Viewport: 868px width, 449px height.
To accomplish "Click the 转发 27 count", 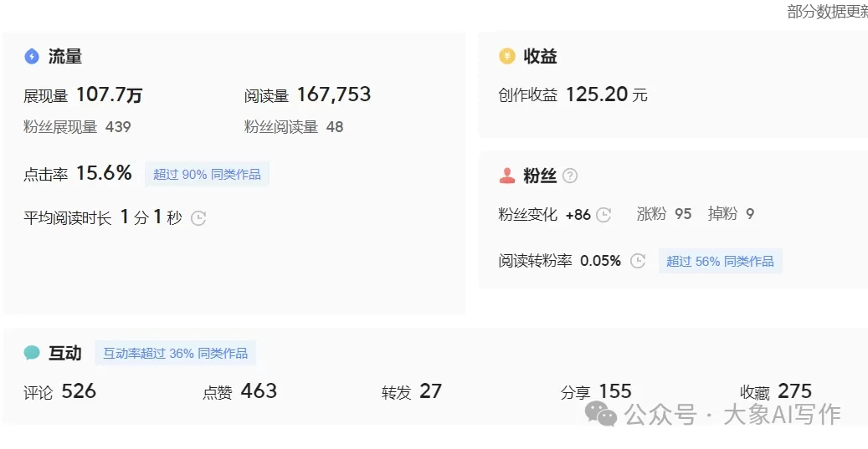I will 430,391.
